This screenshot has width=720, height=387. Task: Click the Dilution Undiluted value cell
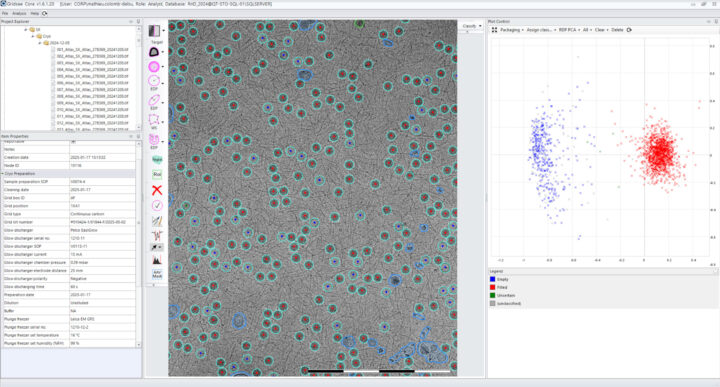(x=102, y=303)
